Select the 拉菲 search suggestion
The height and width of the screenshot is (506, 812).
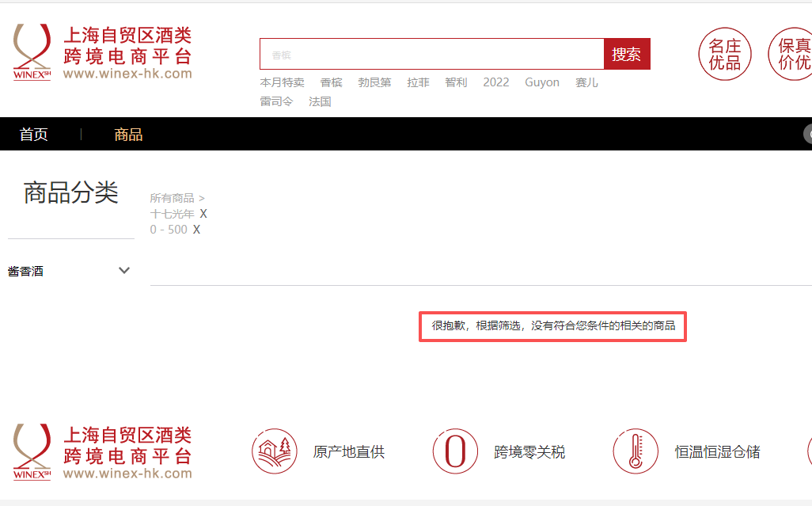tap(418, 82)
